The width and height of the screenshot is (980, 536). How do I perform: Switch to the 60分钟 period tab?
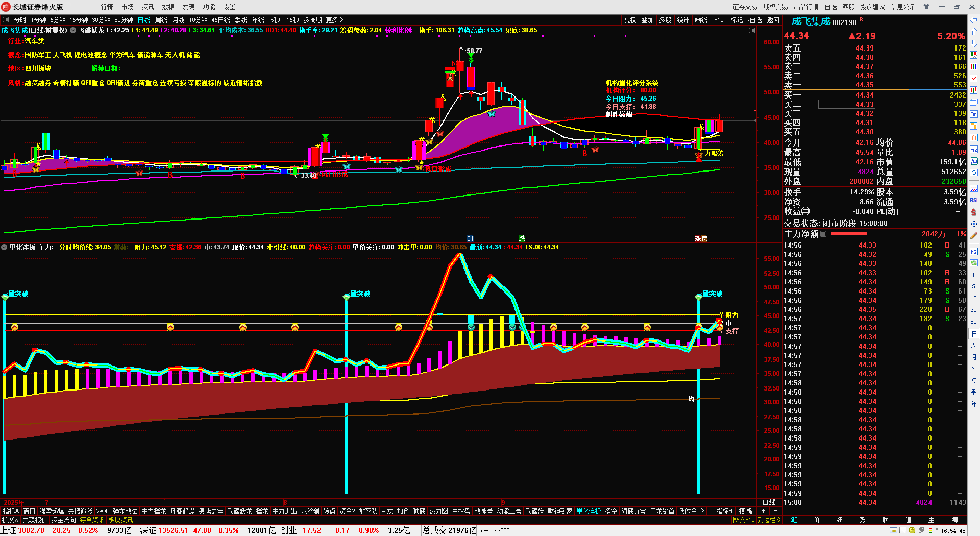point(124,20)
